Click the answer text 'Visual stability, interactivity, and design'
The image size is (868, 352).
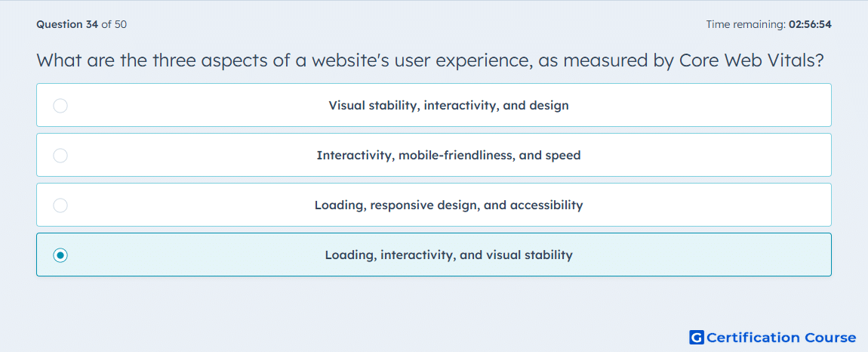(x=448, y=105)
